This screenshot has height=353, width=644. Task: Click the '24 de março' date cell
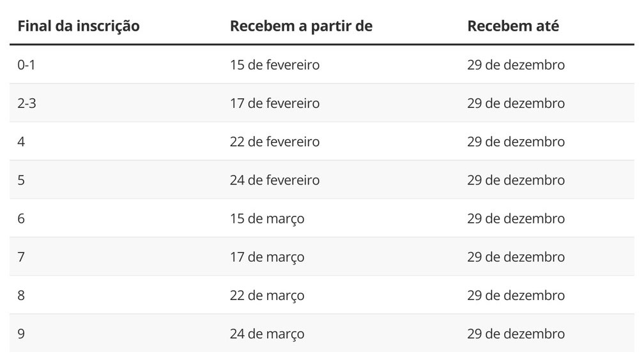(267, 334)
